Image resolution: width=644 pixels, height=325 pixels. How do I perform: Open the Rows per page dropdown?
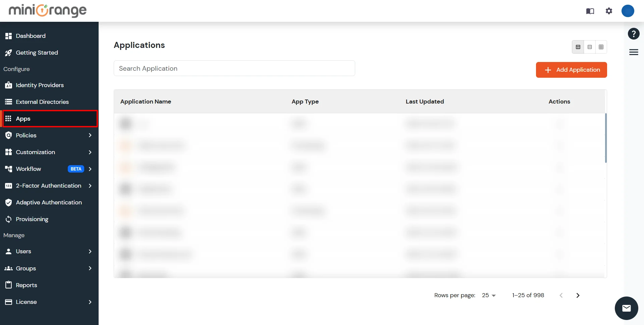(x=488, y=295)
